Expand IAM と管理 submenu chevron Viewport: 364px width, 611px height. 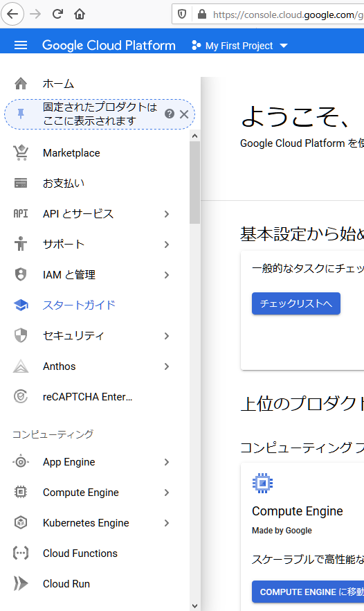(167, 275)
